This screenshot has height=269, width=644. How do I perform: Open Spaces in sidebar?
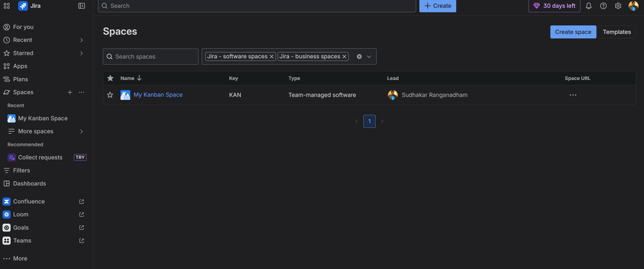[x=23, y=92]
